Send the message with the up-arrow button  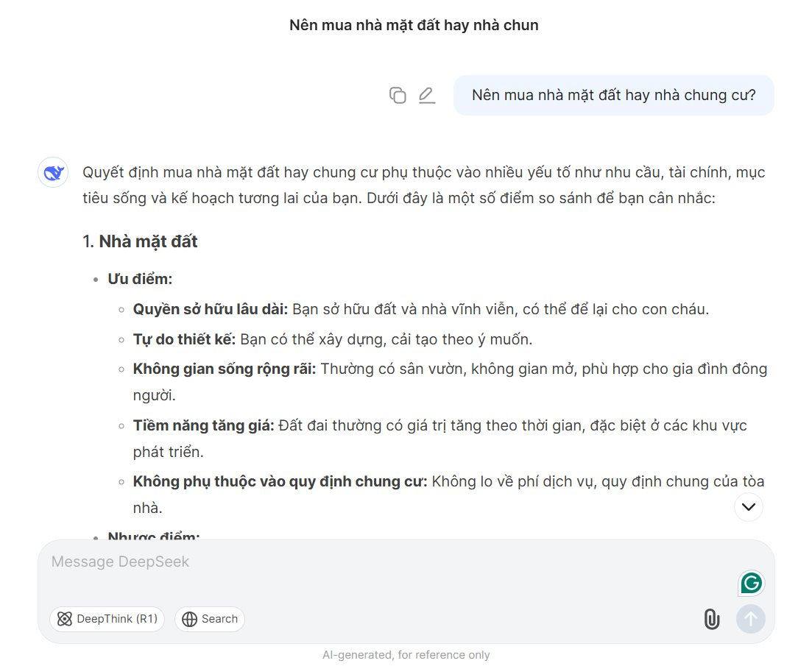point(750,619)
